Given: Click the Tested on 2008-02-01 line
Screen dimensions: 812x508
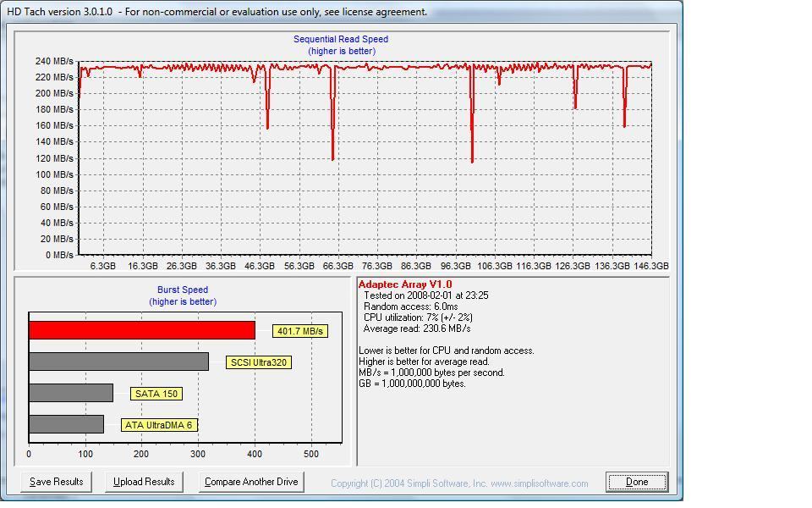Looking at the screenshot, I should [425, 295].
